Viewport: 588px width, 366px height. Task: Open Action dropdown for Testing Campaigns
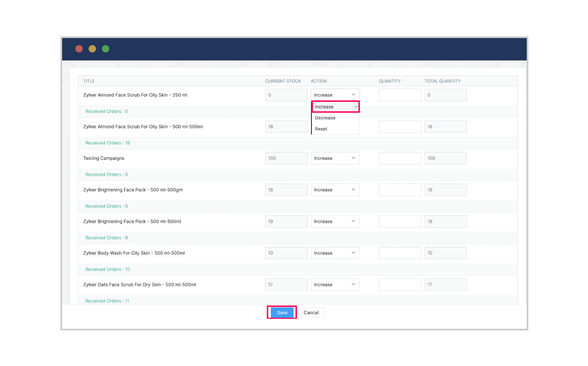tap(335, 158)
